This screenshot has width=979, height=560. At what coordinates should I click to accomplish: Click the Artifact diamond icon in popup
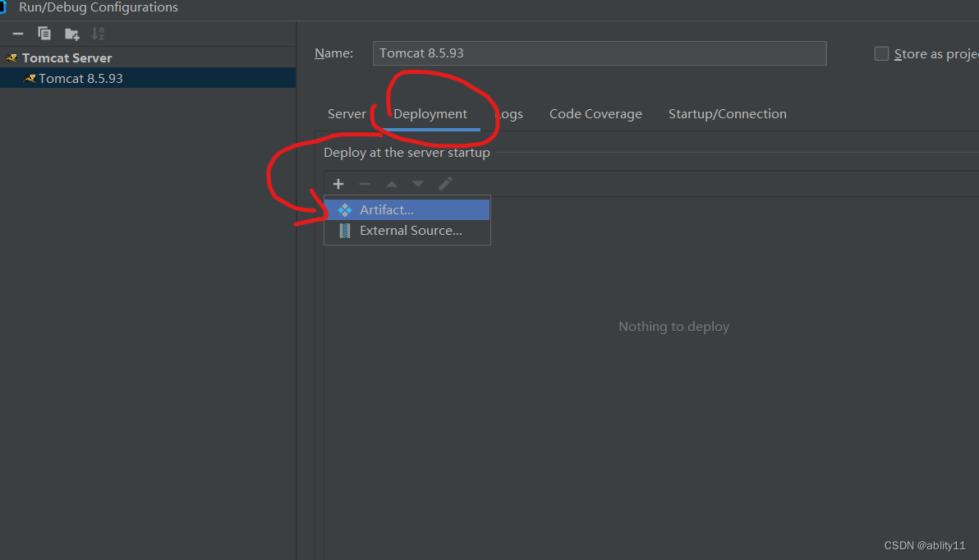(345, 210)
